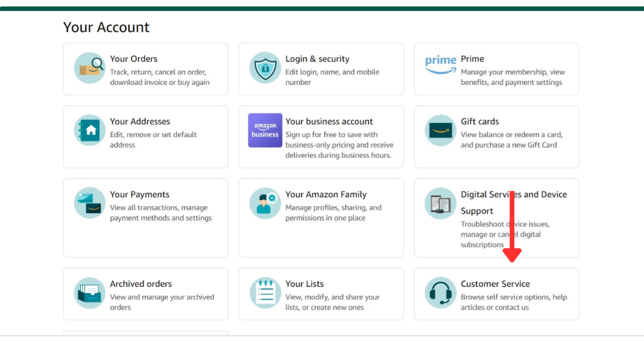Open Your Payments heading
Viewport: 644px width, 343px height.
[x=140, y=194]
